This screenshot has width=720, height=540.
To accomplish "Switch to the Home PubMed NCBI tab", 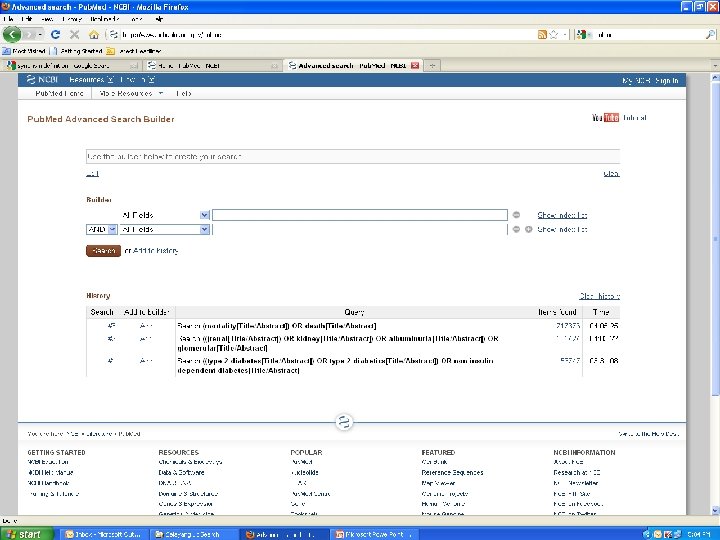I will pos(213,66).
